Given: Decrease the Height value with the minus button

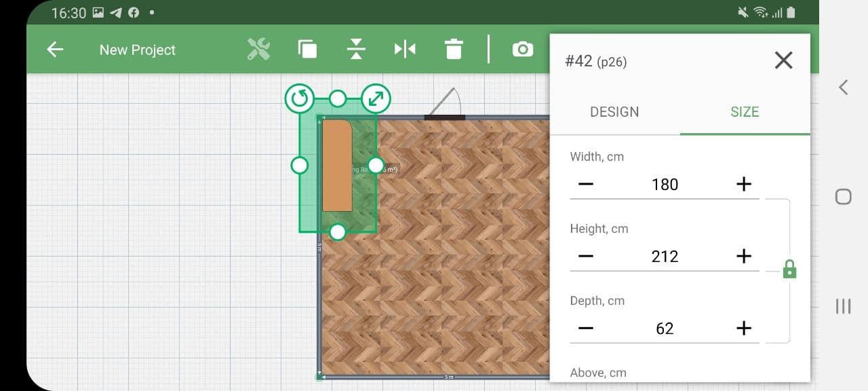Looking at the screenshot, I should pyautogui.click(x=586, y=256).
